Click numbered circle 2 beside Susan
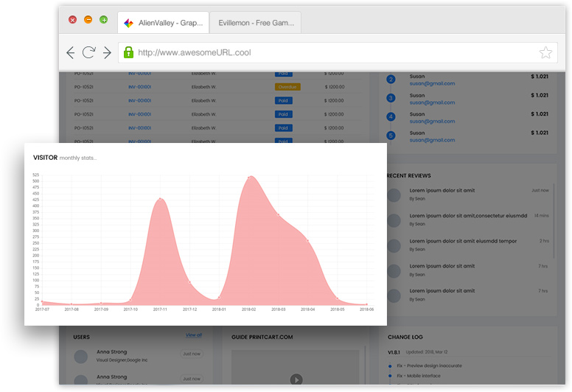 [391, 80]
